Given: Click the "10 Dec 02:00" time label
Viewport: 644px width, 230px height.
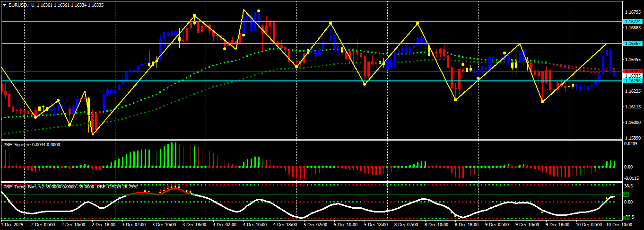Looking at the screenshot, I should pyautogui.click(x=588, y=226).
